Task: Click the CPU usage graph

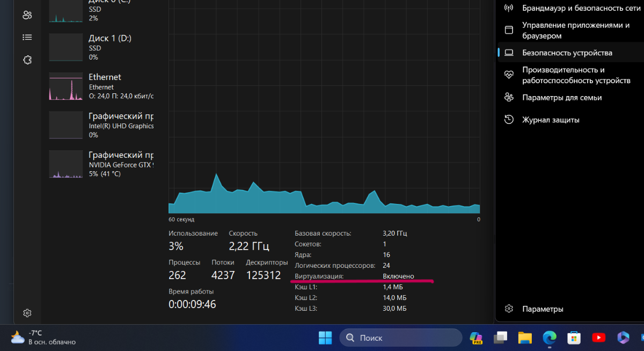Action: tap(324, 107)
